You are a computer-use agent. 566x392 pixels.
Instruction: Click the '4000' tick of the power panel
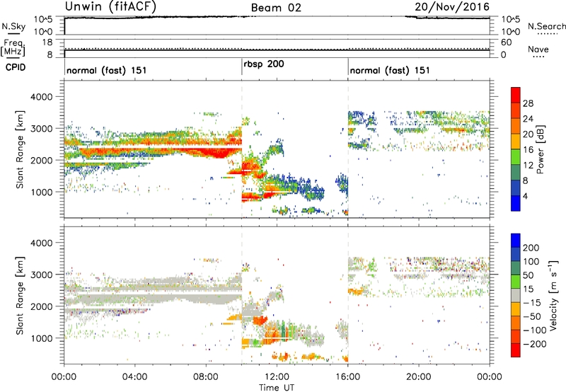pos(42,97)
